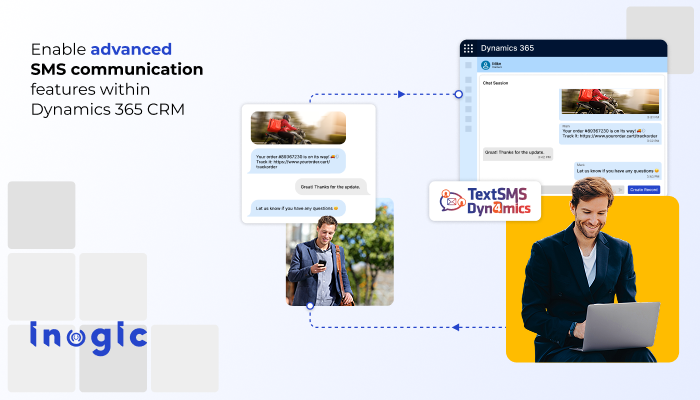The image size is (700, 400).
Task: Click the contact avatar icon in Dynamics 365
Action: pyautogui.click(x=485, y=65)
